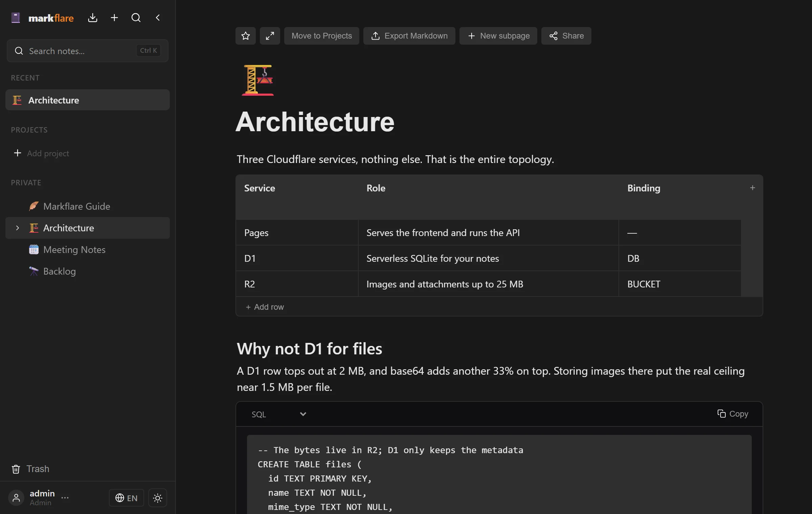Toggle light/dark theme sun icon
Image resolution: width=812 pixels, height=514 pixels.
tap(158, 498)
